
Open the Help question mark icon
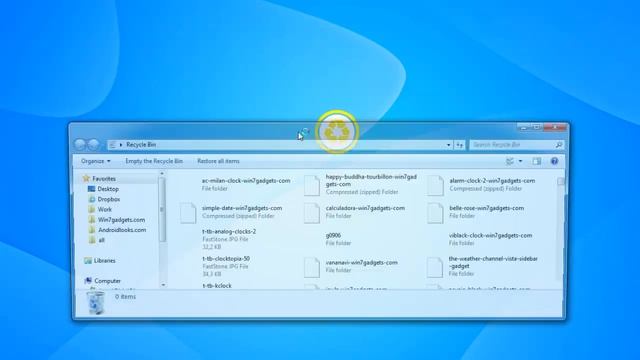(x=554, y=161)
